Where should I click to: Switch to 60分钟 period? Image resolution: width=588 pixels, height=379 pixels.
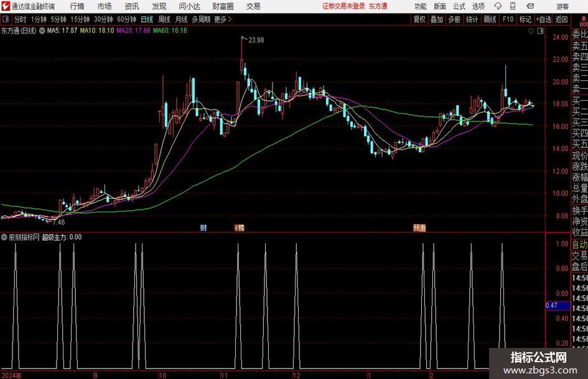[127, 19]
